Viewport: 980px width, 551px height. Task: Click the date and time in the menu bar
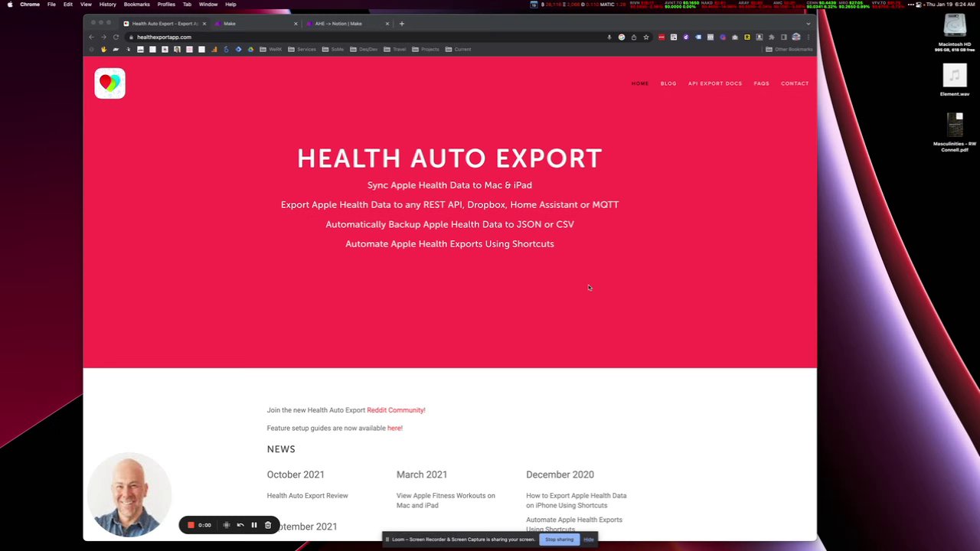950,5
